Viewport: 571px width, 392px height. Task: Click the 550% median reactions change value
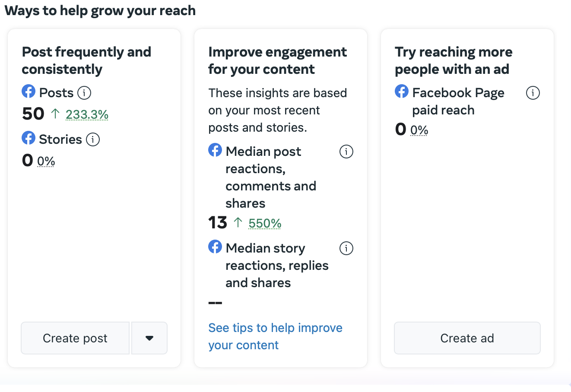(265, 223)
